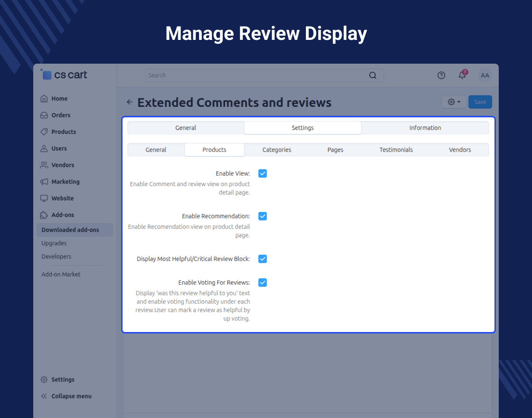Image resolution: width=532 pixels, height=418 pixels.
Task: Open the help question mark icon
Action: (441, 76)
